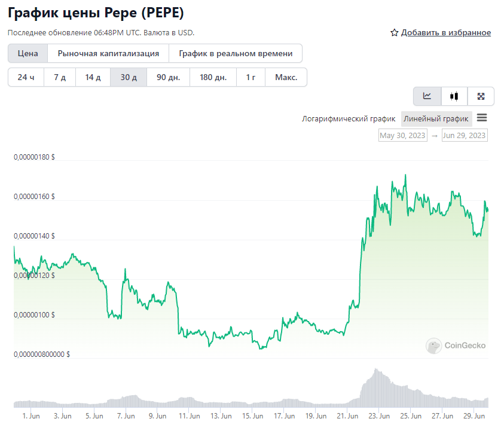Select the 'Цена' tab
This screenshot has width=504, height=434.
(28, 53)
